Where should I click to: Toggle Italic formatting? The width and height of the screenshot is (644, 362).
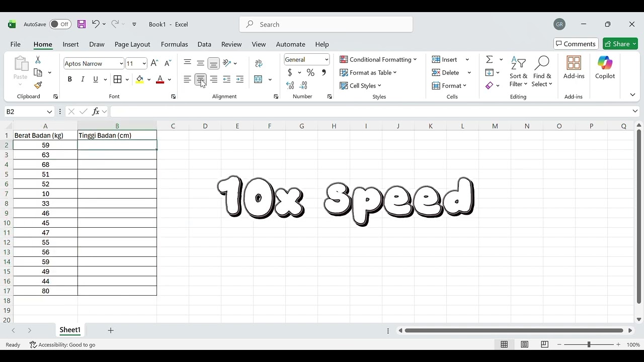coord(83,79)
